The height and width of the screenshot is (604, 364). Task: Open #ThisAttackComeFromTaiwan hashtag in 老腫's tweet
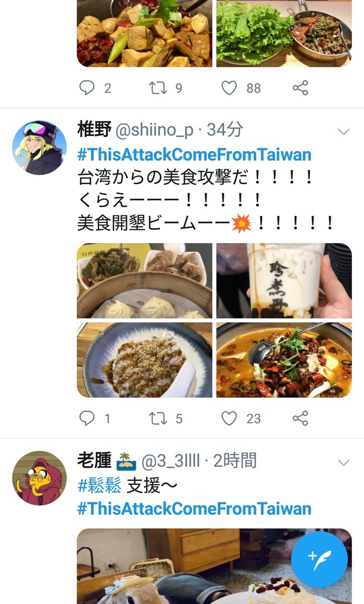[x=194, y=509]
